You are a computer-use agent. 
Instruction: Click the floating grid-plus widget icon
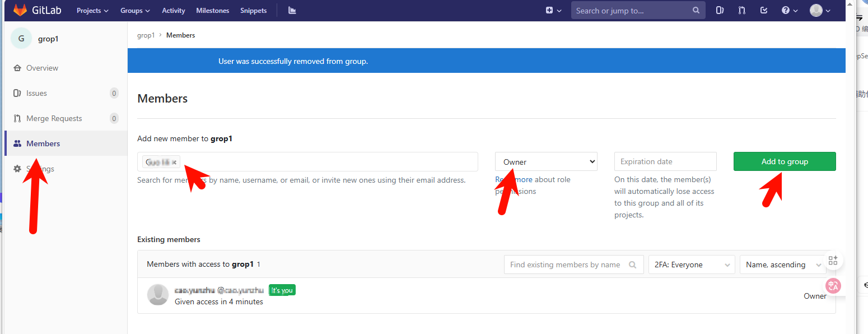(833, 261)
